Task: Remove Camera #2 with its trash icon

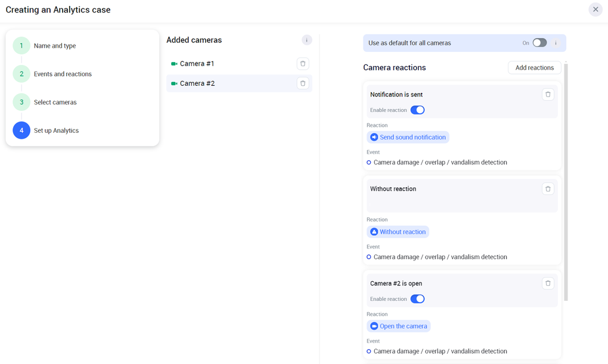Action: (303, 83)
